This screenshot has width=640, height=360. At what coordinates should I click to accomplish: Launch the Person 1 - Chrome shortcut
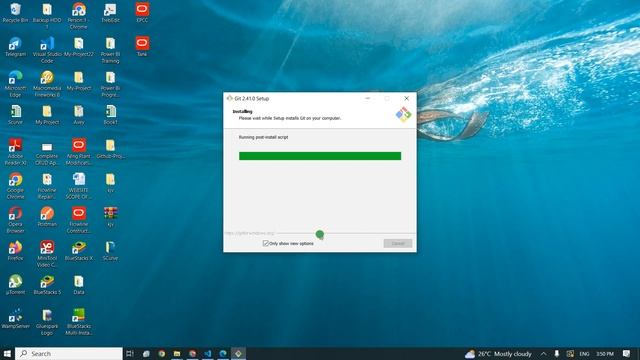[x=79, y=16]
